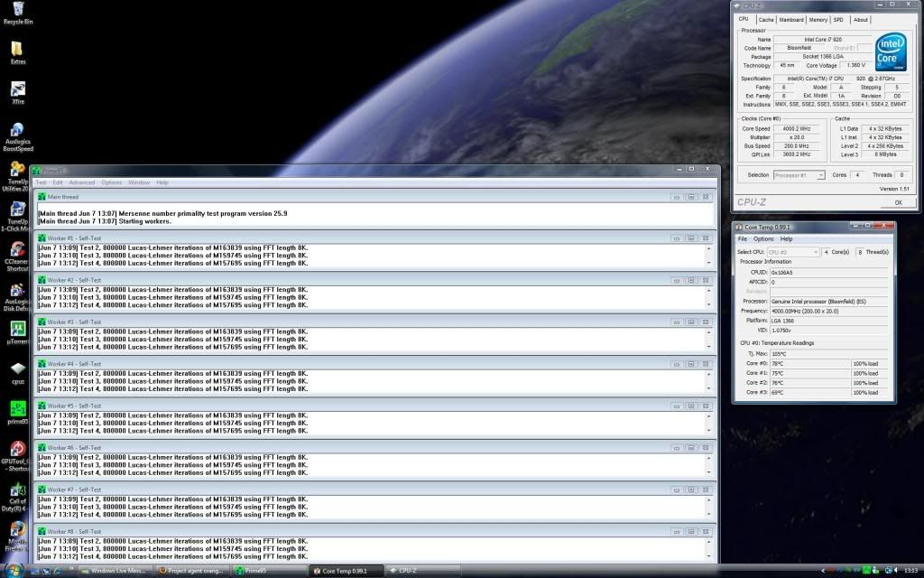Select the prime95 desktop icon
Screen dimensions: 924x578
[18, 413]
